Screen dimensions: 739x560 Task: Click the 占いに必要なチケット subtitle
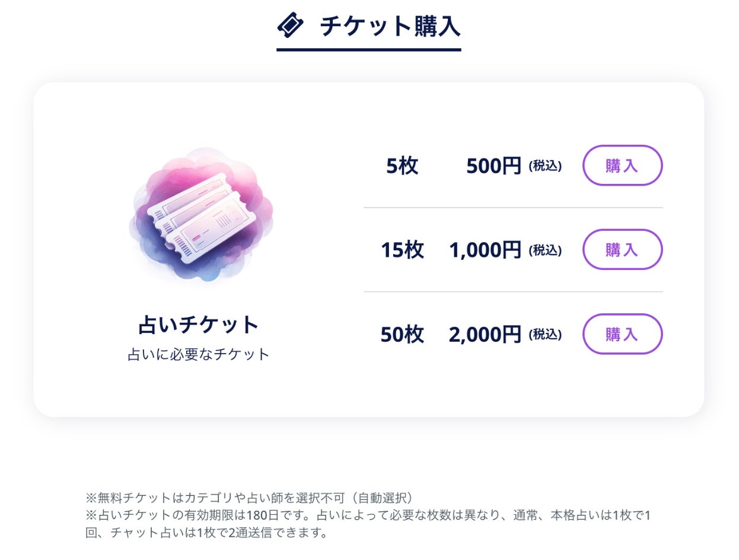(199, 355)
